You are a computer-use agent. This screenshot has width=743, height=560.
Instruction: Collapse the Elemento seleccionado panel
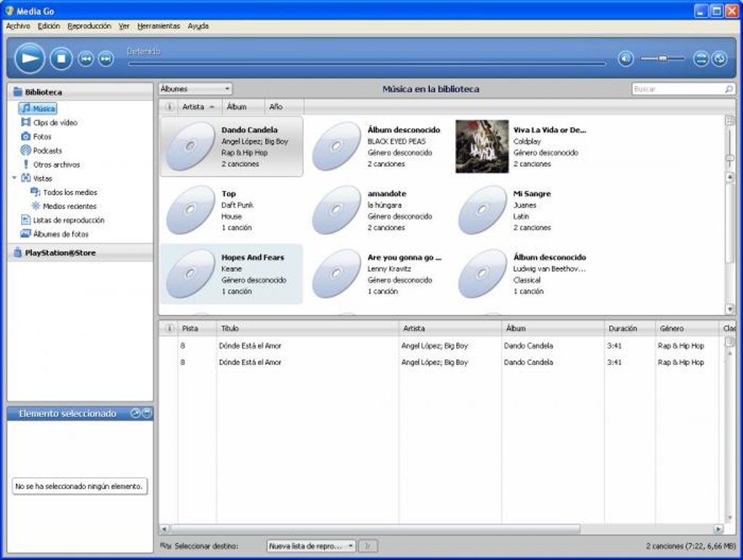point(147,414)
